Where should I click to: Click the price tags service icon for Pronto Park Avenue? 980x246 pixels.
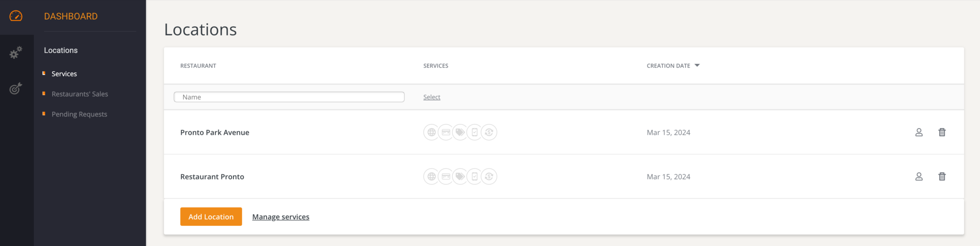pos(460,132)
